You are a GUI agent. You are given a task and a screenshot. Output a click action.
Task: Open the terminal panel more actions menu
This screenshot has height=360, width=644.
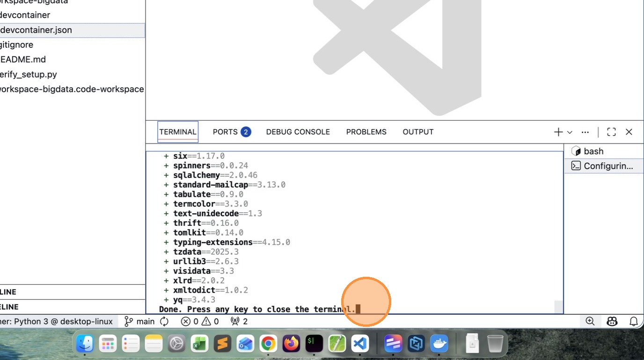point(585,132)
